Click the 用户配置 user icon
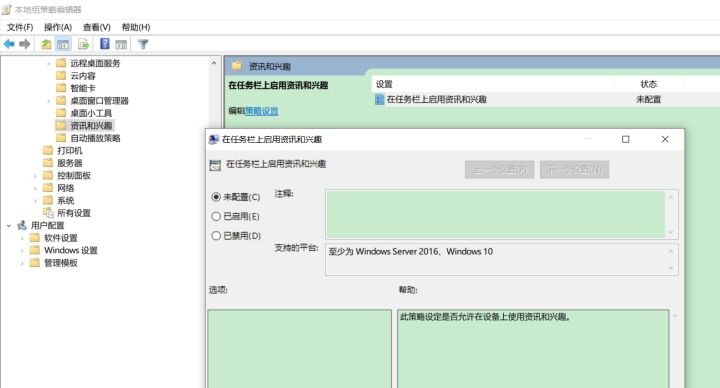 click(22, 225)
